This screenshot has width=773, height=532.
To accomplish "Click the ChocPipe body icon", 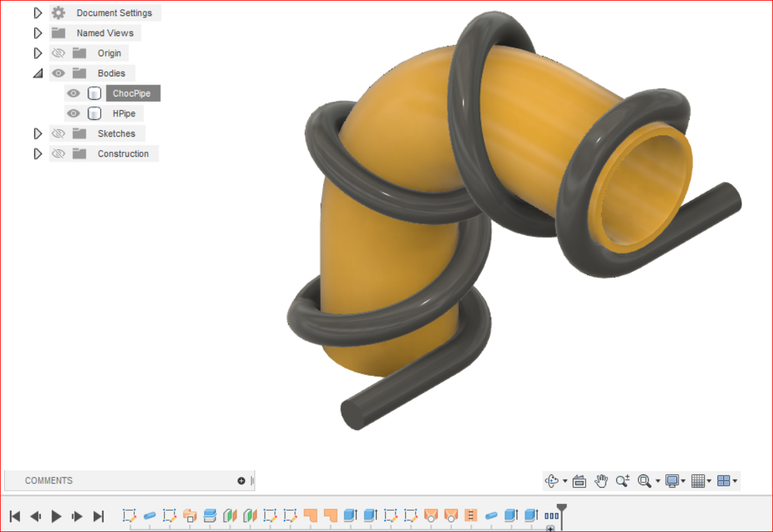I will [94, 93].
